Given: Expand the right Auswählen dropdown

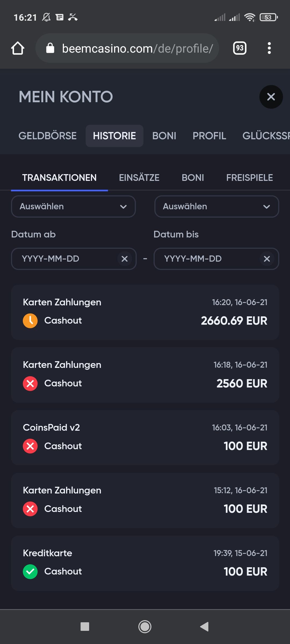Looking at the screenshot, I should tap(216, 207).
